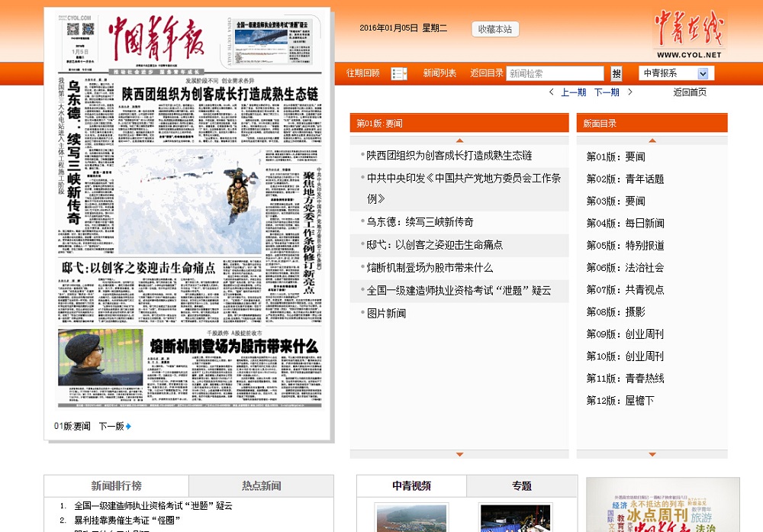Click the 陕西团组织 headline on newspaper image
763x532 pixels.
click(x=220, y=94)
